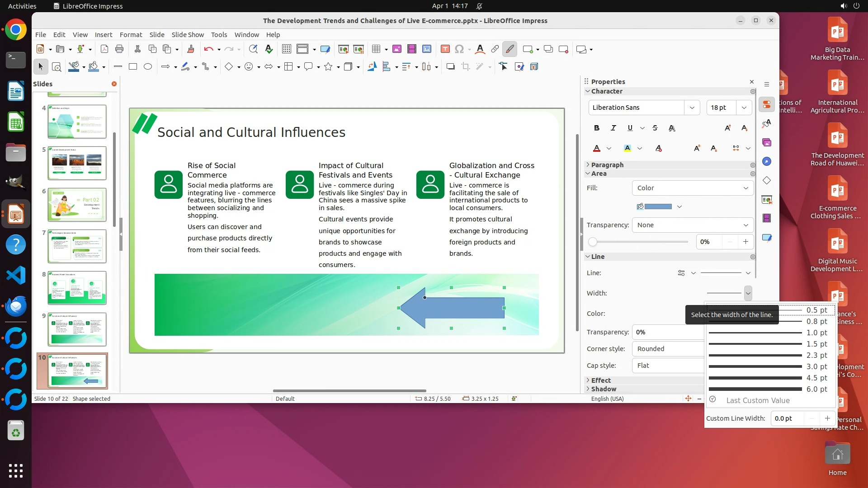Open the sidebar Navigator deck
Image resolution: width=868 pixels, height=488 pixels.
click(x=767, y=161)
